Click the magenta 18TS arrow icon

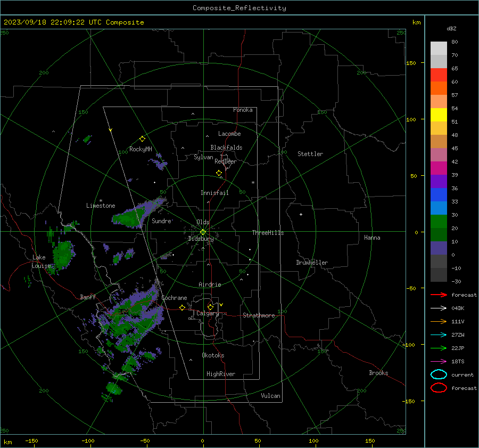click(439, 362)
